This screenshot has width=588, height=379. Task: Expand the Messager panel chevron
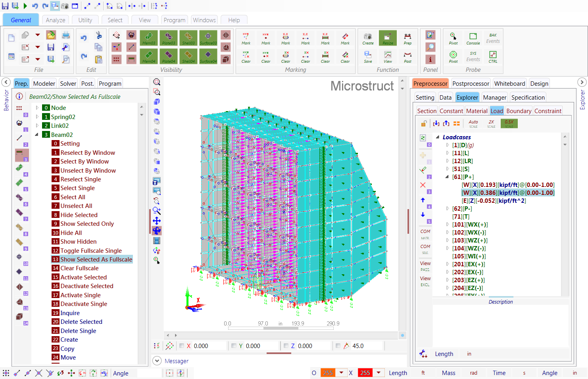(157, 361)
